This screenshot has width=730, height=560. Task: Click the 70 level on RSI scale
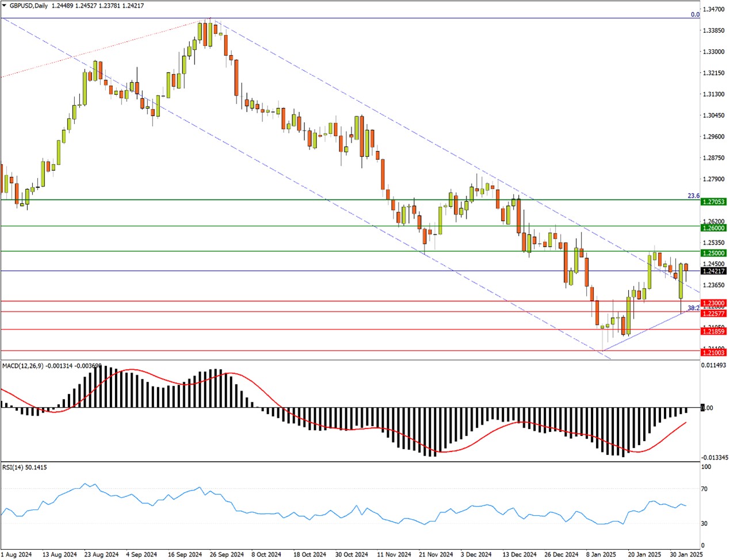[x=704, y=489]
